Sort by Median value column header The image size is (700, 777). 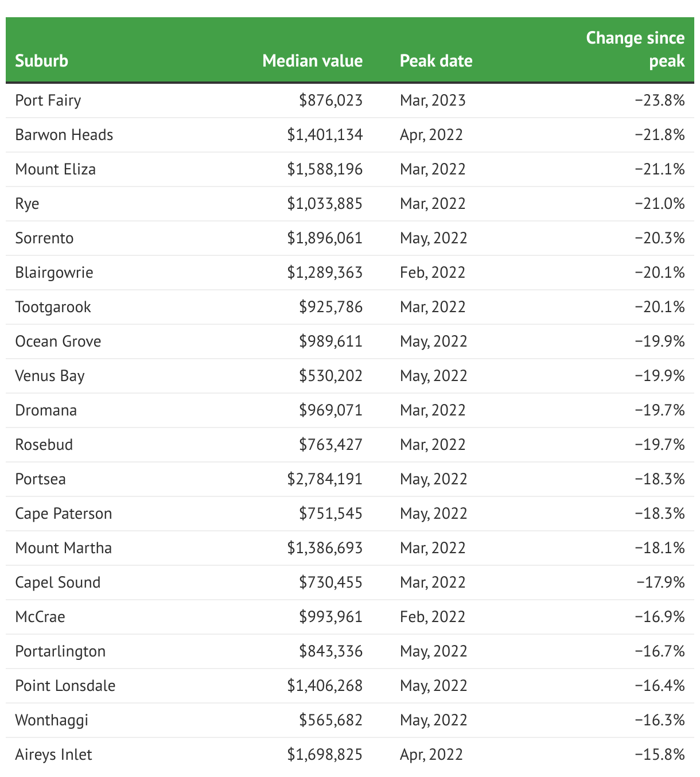pos(312,61)
